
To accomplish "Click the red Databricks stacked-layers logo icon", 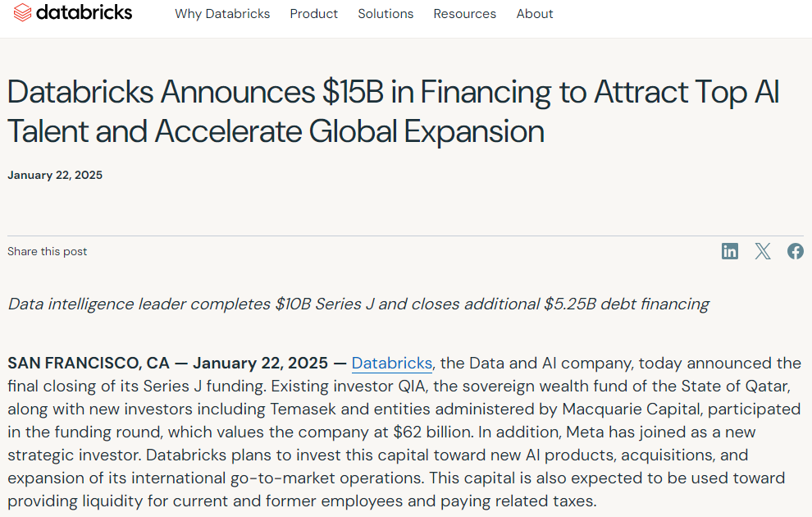I will pos(23,13).
